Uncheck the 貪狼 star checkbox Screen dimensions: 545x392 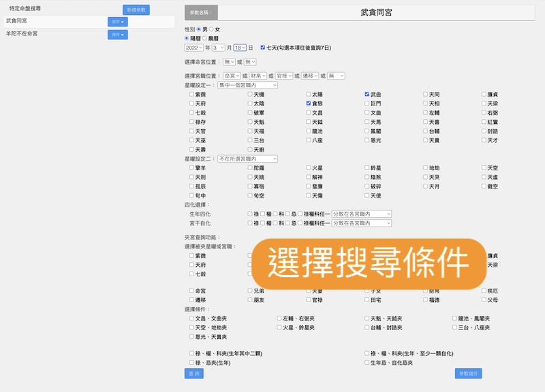pyautogui.click(x=309, y=103)
